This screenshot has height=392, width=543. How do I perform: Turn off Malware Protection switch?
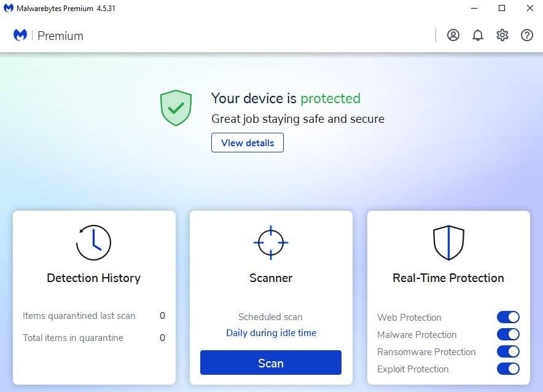click(x=508, y=334)
